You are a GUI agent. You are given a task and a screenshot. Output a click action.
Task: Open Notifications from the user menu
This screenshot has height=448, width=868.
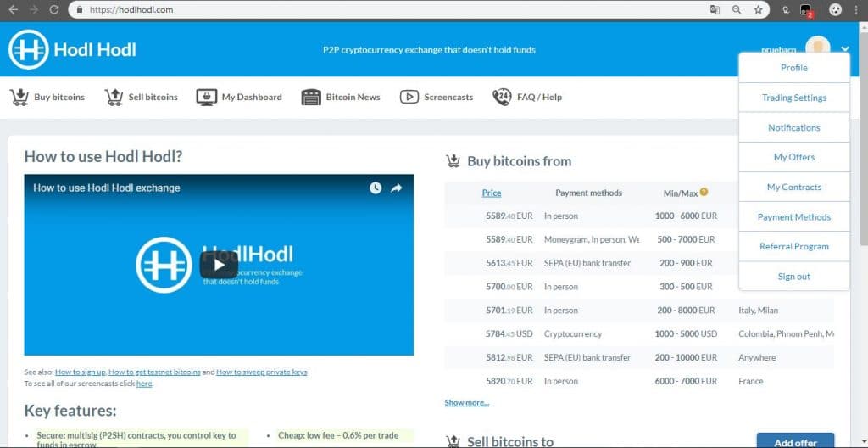point(793,127)
